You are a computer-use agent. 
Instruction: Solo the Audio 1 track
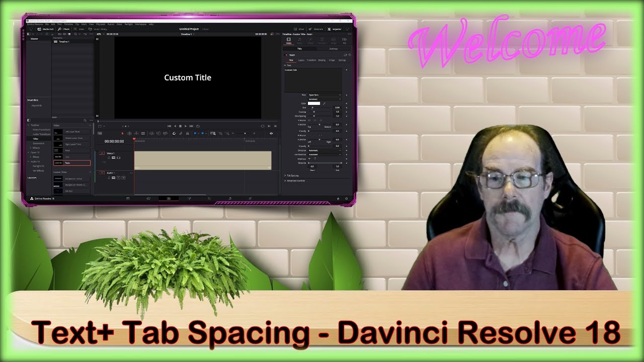click(119, 177)
